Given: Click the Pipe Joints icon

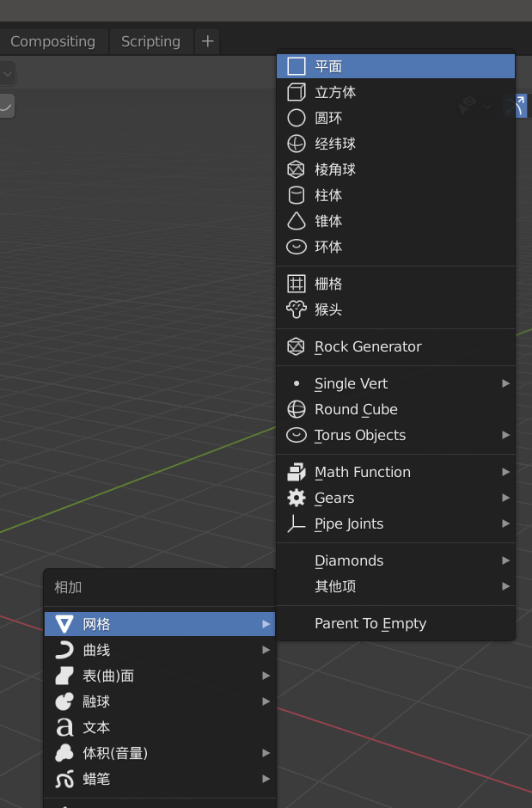Looking at the screenshot, I should pyautogui.click(x=297, y=524).
